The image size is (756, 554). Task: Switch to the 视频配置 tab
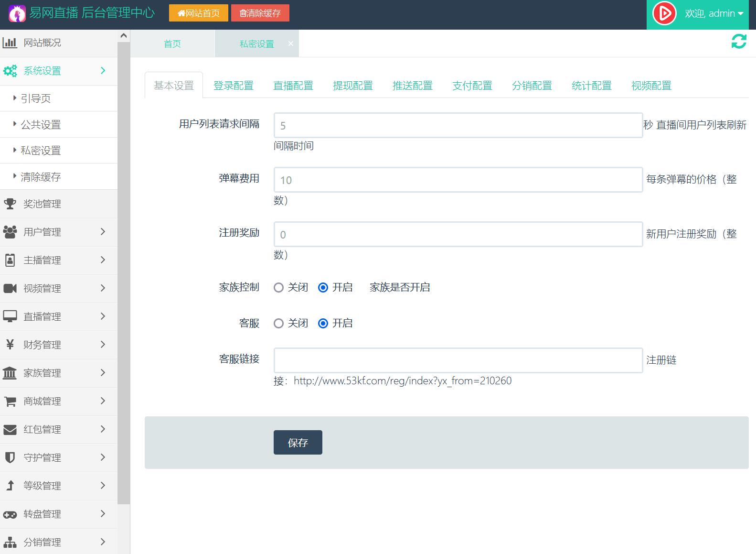coord(651,86)
